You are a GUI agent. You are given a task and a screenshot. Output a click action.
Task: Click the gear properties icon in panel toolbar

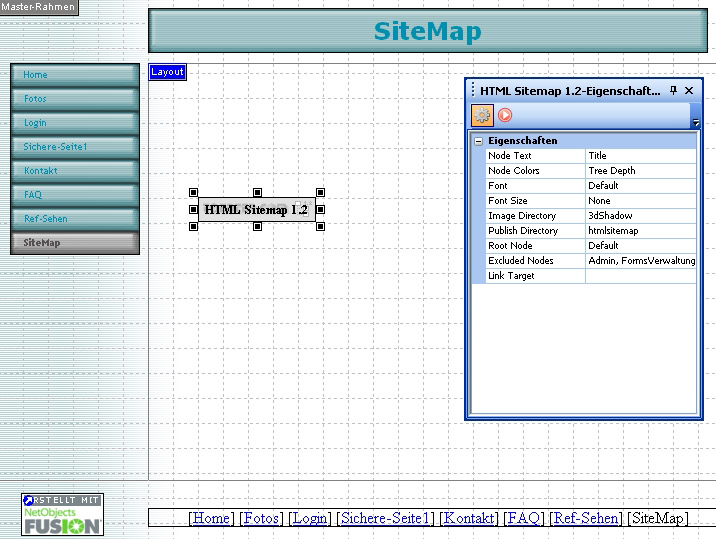pos(482,115)
